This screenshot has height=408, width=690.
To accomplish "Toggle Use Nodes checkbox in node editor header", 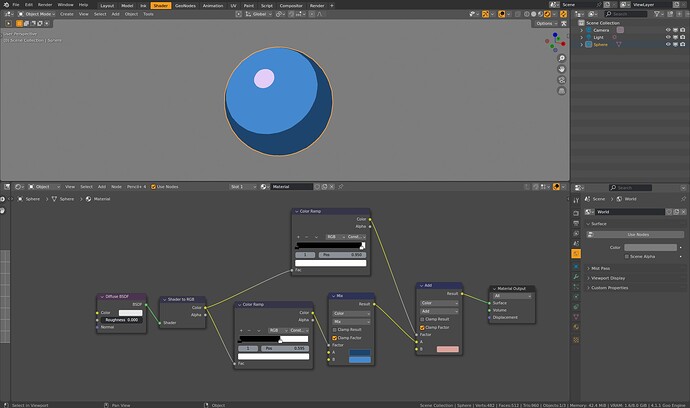I will (154, 187).
